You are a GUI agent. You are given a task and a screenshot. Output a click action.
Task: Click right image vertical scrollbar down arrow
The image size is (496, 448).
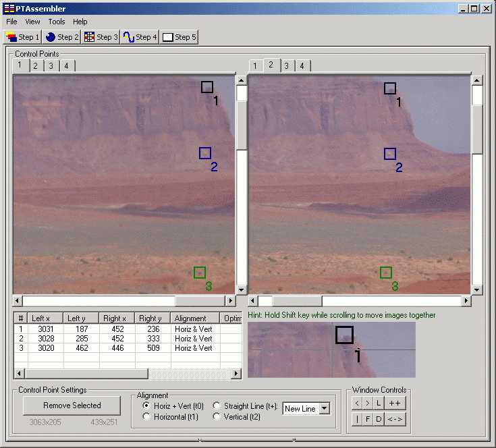(x=477, y=289)
